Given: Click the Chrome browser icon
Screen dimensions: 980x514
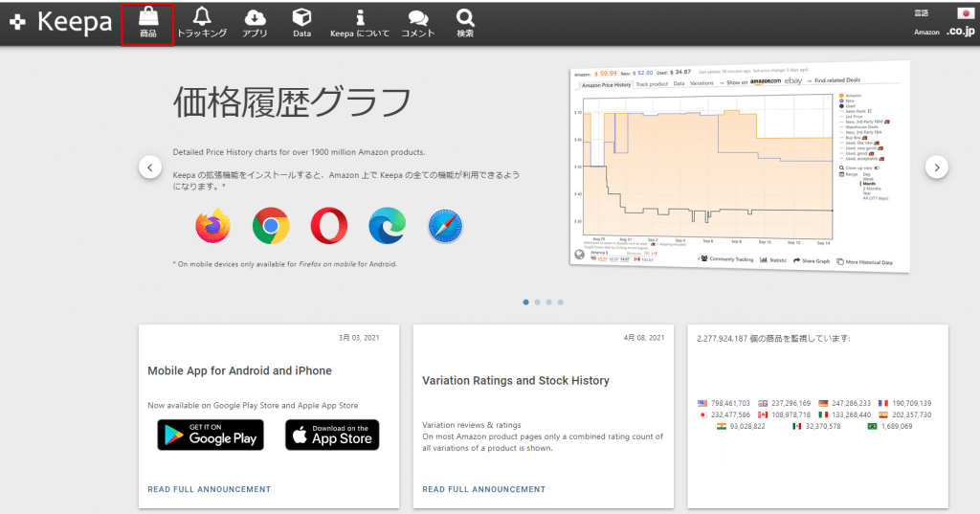Looking at the screenshot, I should click(271, 226).
